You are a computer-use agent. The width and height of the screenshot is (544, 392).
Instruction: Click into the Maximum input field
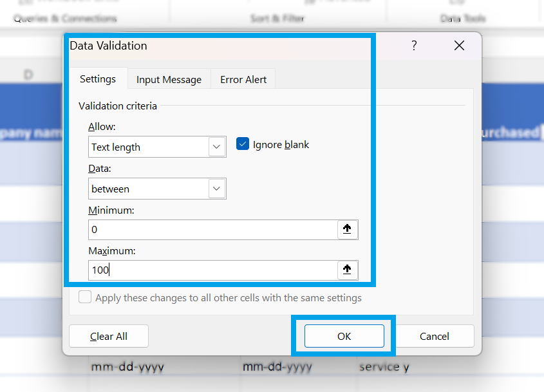pos(212,270)
